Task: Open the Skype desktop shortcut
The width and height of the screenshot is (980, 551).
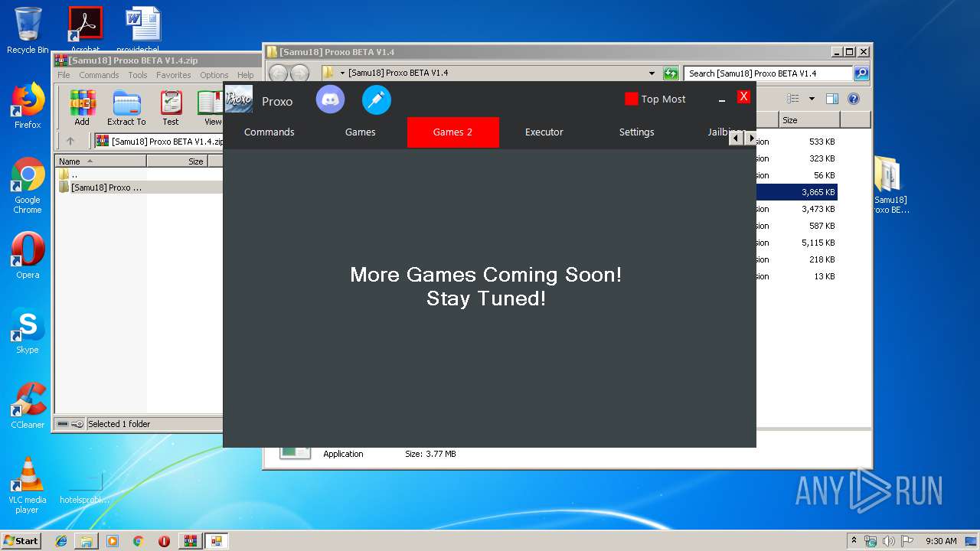Action: (28, 331)
